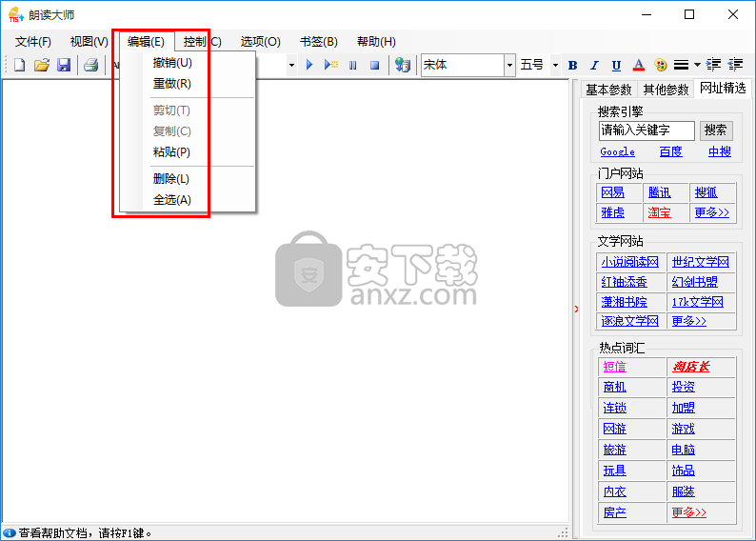756x541 pixels.
Task: Close the 编辑(E) menu header
Action: [x=146, y=42]
